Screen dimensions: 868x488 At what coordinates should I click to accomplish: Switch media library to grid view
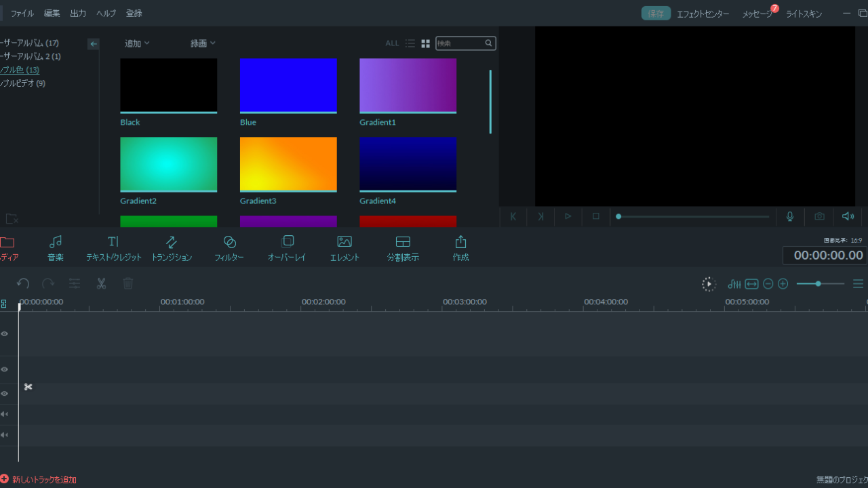[426, 43]
